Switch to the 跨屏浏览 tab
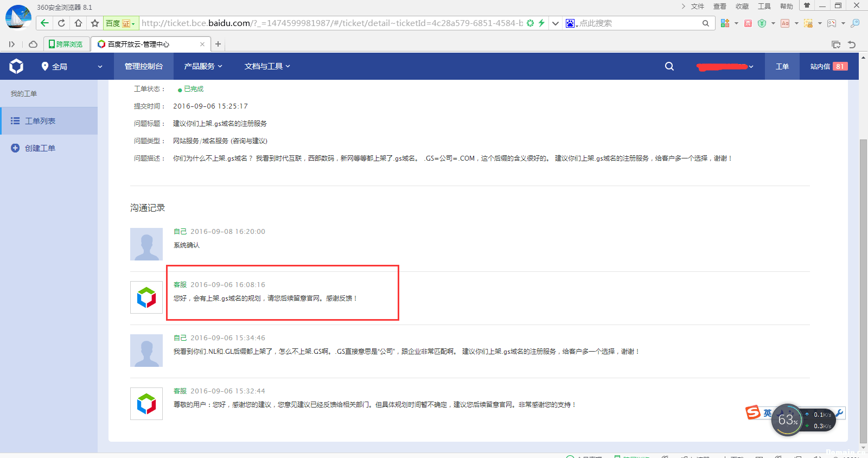868x458 pixels. [x=67, y=44]
